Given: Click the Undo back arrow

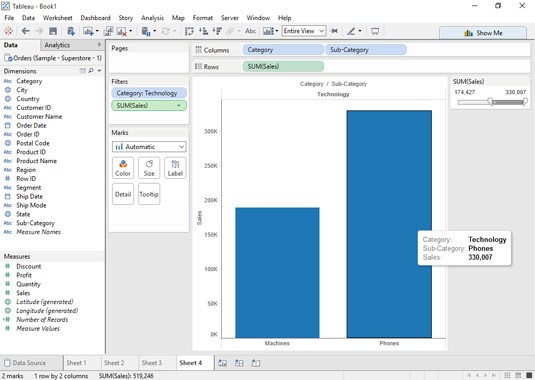Looking at the screenshot, I should (25, 31).
